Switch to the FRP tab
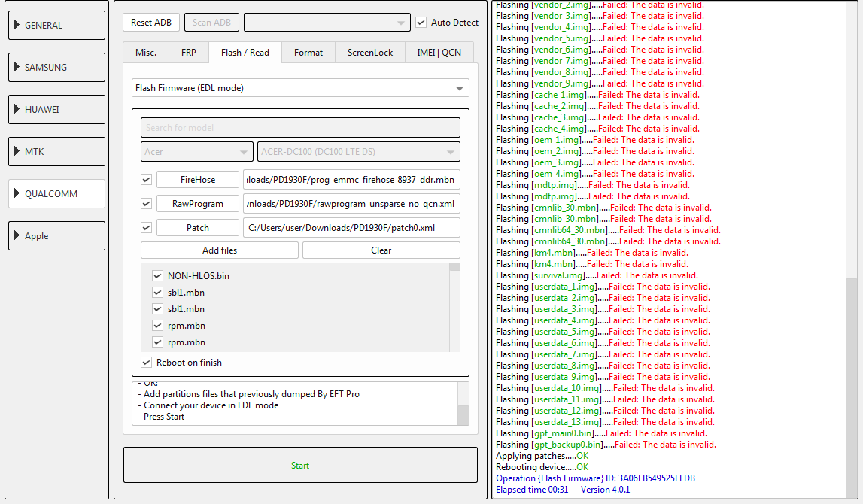 click(189, 52)
